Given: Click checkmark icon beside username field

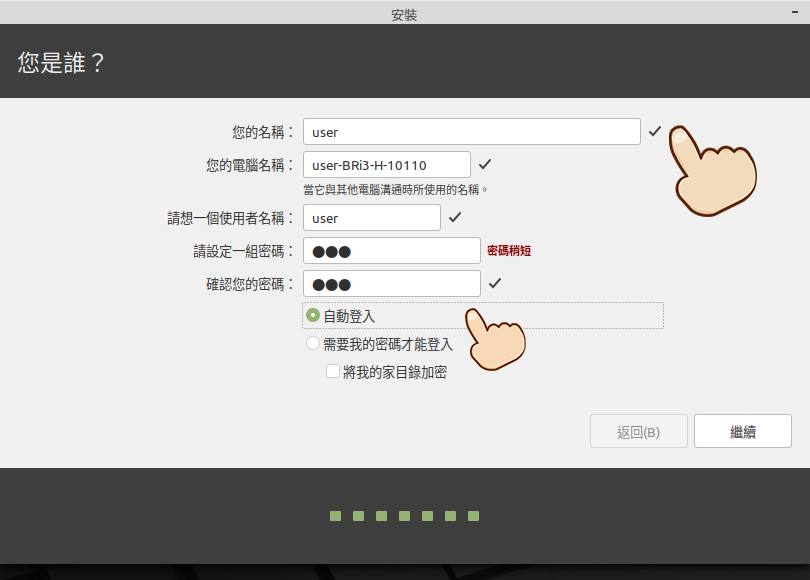Looking at the screenshot, I should coord(455,217).
